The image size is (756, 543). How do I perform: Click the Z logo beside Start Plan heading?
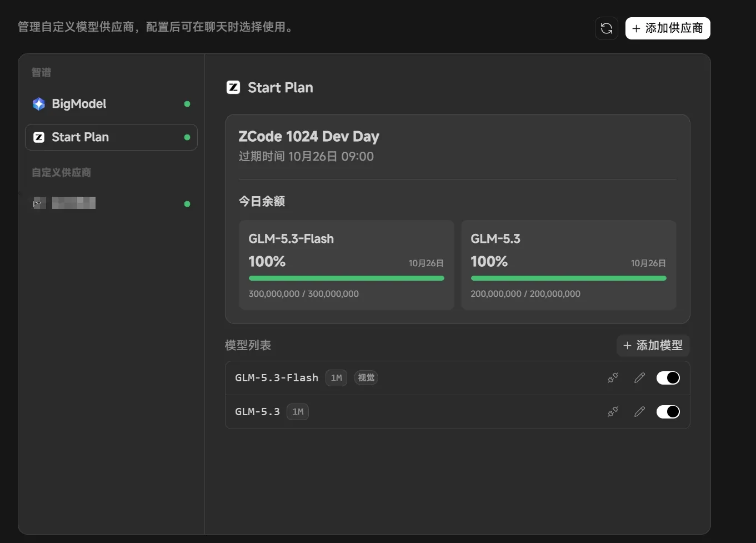tap(233, 87)
